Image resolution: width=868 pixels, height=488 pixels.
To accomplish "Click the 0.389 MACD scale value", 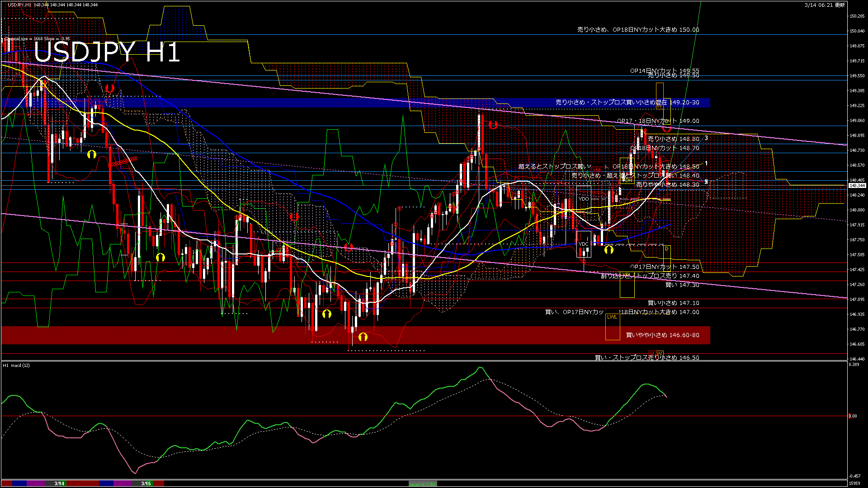I will (854, 364).
